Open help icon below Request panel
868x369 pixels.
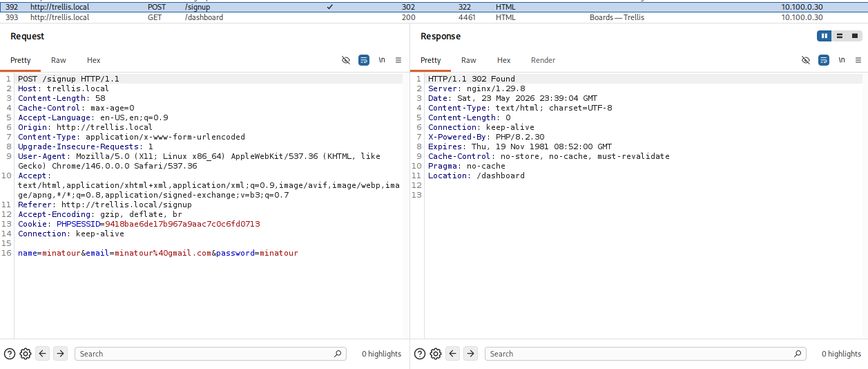[10, 354]
